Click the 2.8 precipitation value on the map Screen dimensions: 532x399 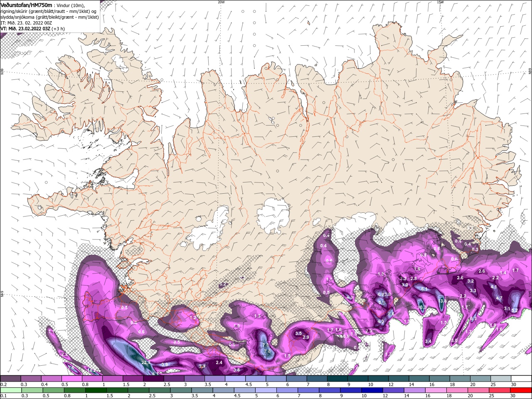click(x=414, y=278)
